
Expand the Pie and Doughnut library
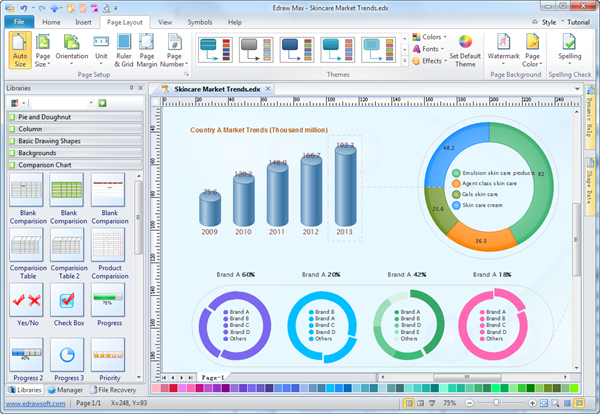pos(44,118)
